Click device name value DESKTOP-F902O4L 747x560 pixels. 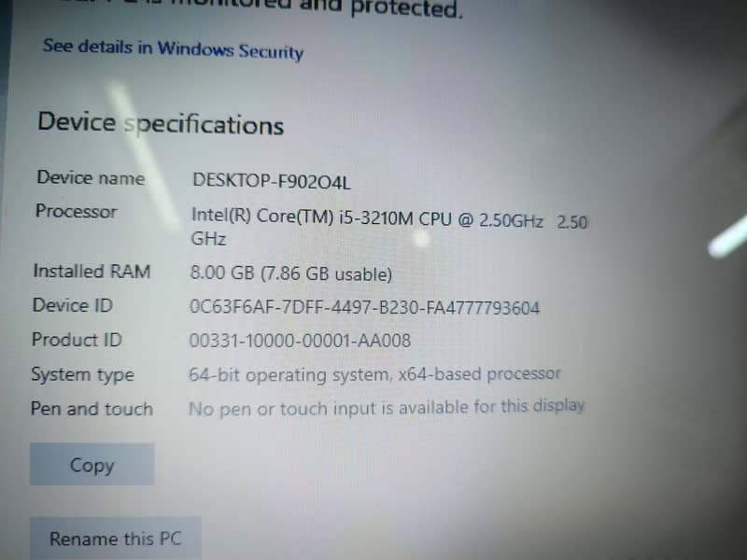coord(272,181)
